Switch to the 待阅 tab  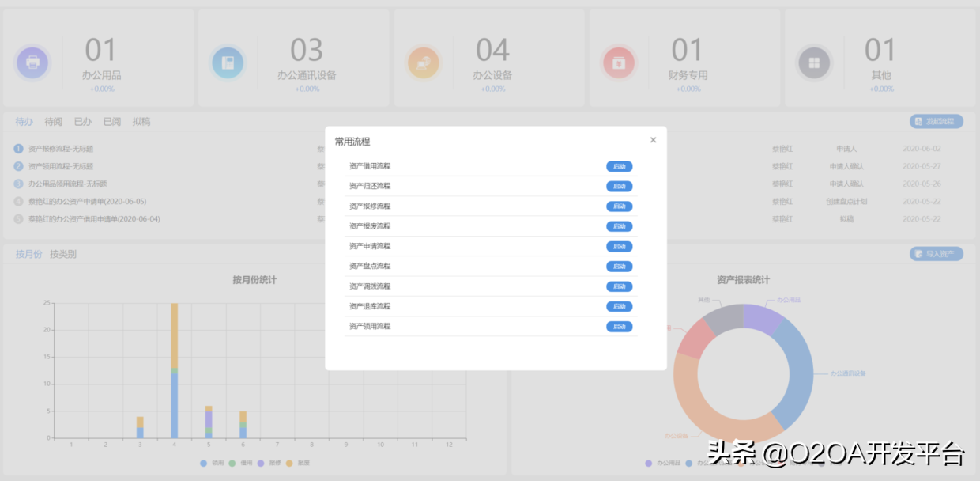click(x=54, y=121)
